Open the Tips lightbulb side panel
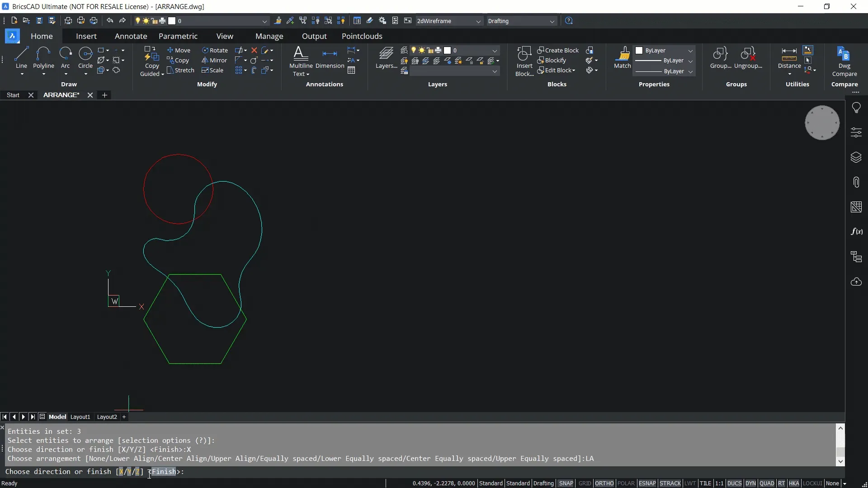Viewport: 868px width, 488px height. click(x=856, y=108)
